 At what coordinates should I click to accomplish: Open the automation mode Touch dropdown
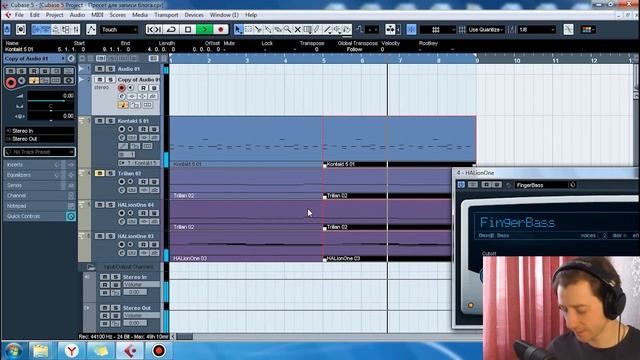pos(119,29)
